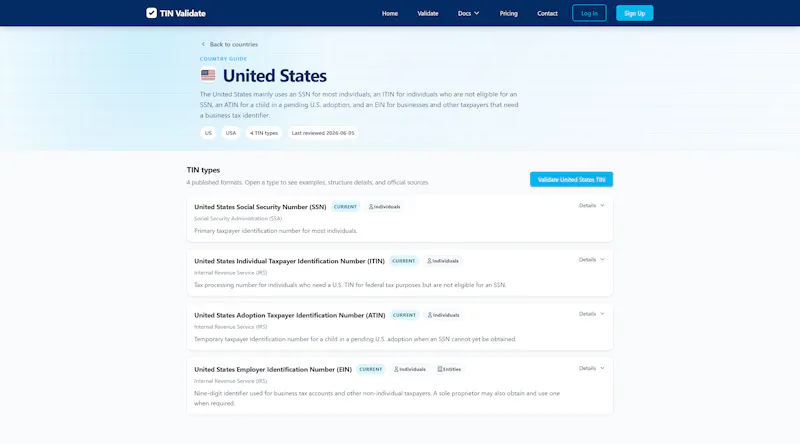Click the text Primary taxpayer identification number for most individuals
800x444 pixels.
pyautogui.click(x=276, y=231)
